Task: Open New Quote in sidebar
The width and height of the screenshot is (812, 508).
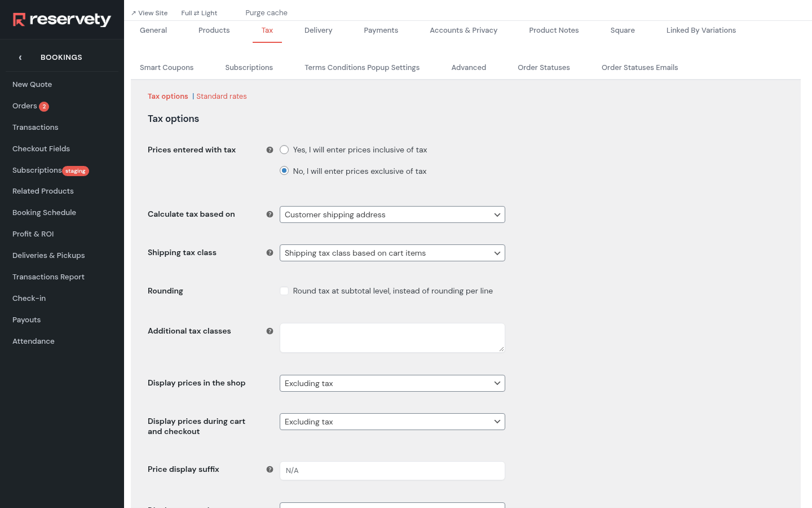Action: coord(32,85)
